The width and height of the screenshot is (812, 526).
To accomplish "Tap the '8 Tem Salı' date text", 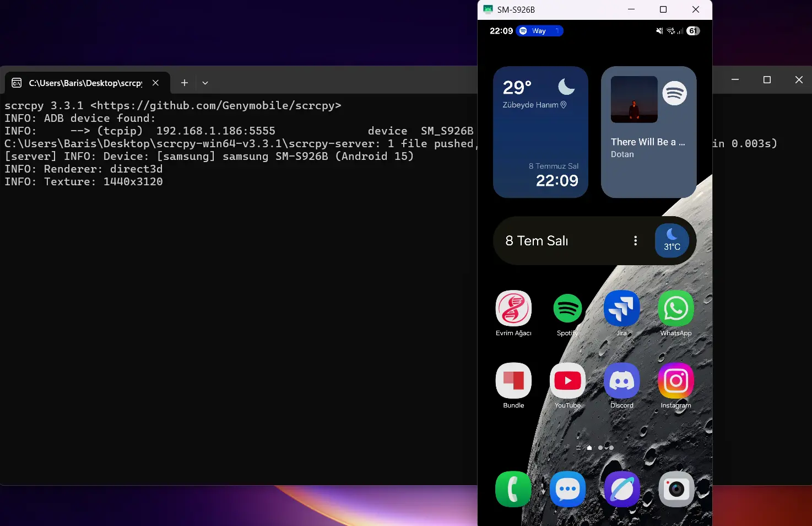I will point(537,241).
